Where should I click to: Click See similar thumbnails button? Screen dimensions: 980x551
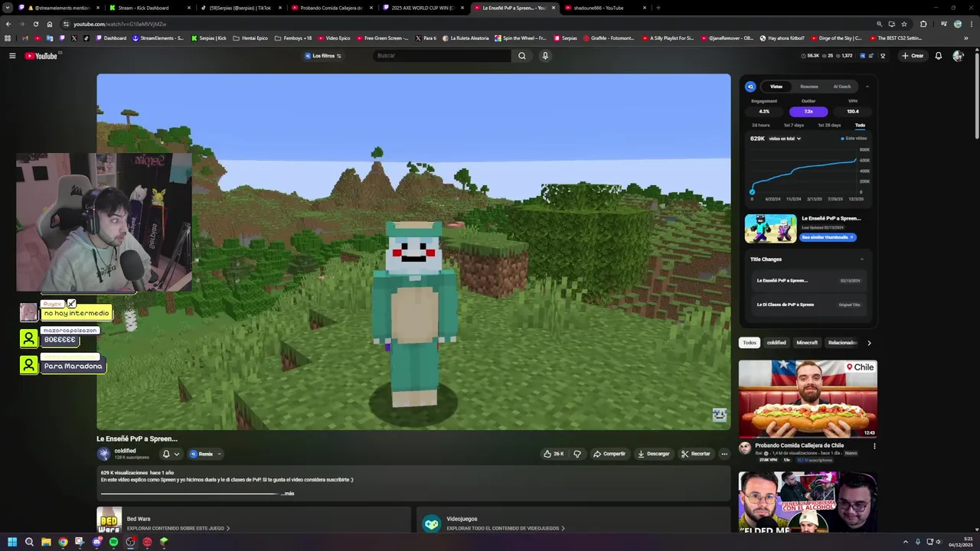pos(828,237)
